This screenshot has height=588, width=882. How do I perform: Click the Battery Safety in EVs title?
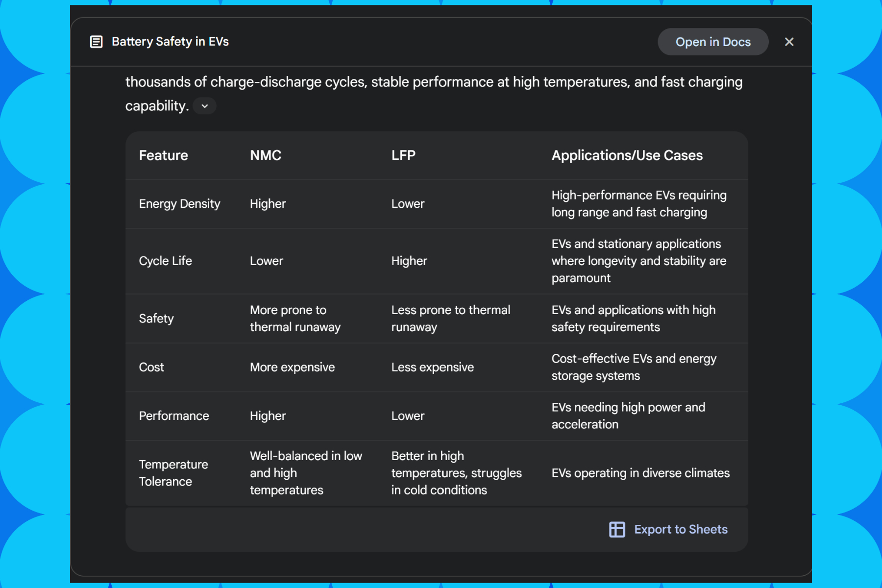170,42
